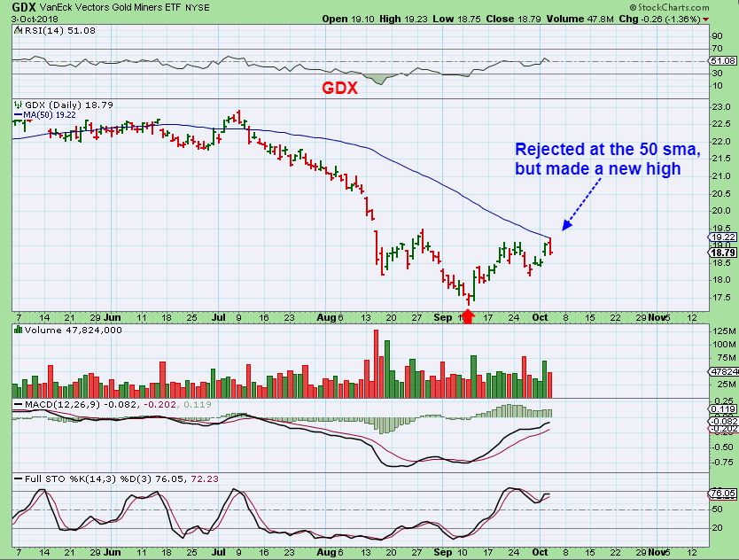
Task: Click the candlestick icon beside GDX (Daily)
Action: point(19,105)
